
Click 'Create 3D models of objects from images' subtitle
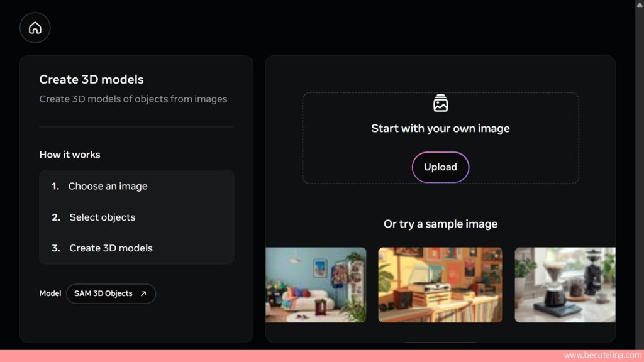pyautogui.click(x=133, y=99)
